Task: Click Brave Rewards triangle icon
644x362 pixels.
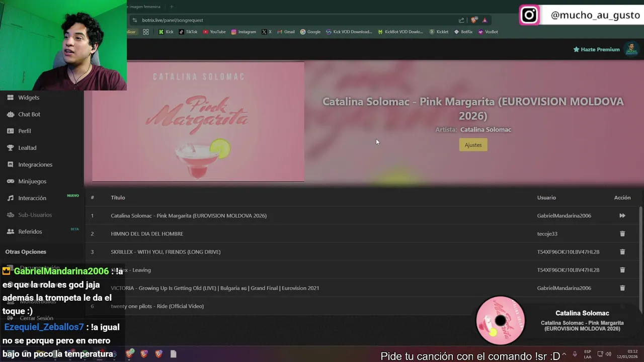Action: click(485, 20)
